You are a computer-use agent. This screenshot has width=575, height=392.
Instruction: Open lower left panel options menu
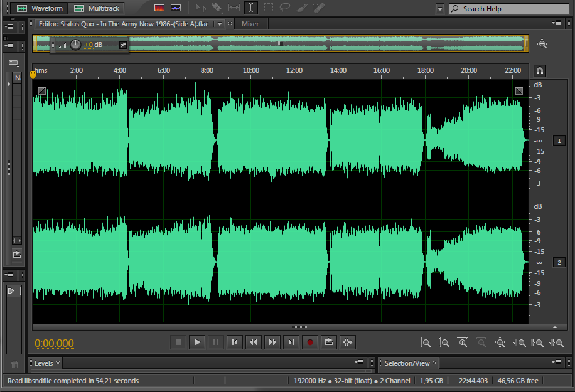coord(9,275)
